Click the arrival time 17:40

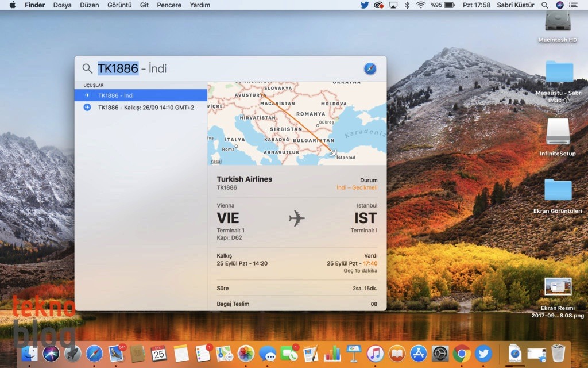(370, 263)
